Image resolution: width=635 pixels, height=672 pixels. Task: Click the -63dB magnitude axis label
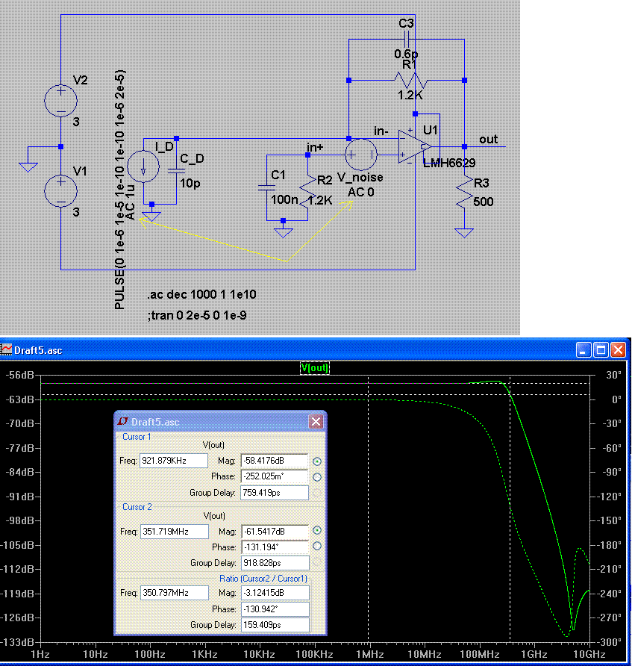click(20, 399)
